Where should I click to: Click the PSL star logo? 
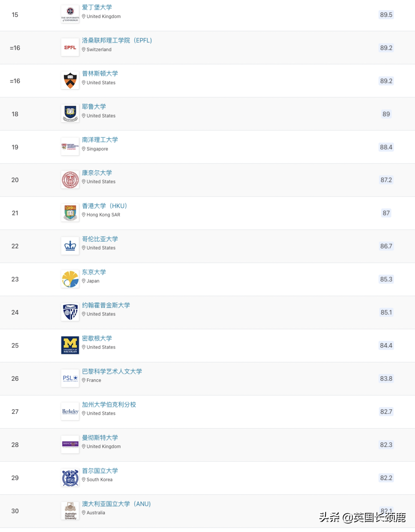point(70,378)
